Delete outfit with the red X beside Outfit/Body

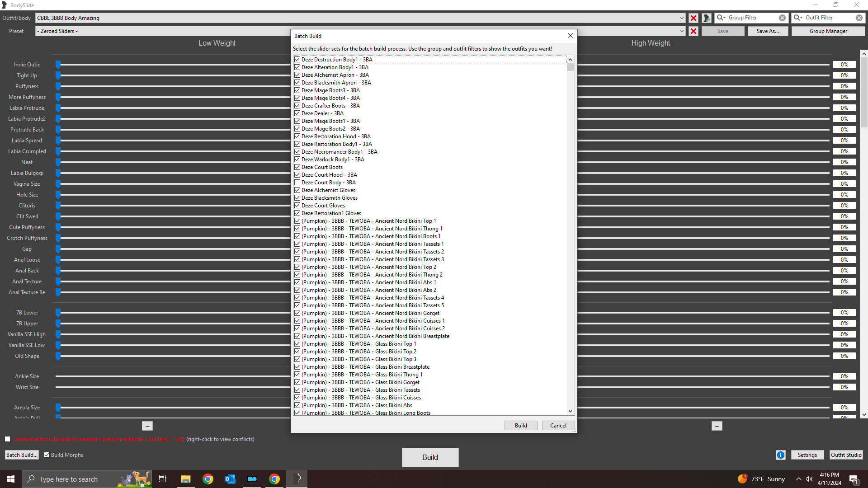click(x=693, y=18)
